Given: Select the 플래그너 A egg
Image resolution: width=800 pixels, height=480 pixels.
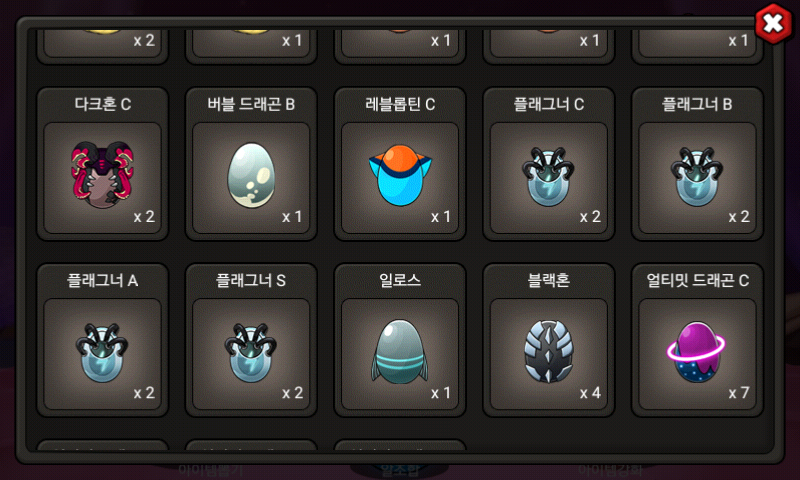Looking at the screenshot, I should click(x=103, y=352).
